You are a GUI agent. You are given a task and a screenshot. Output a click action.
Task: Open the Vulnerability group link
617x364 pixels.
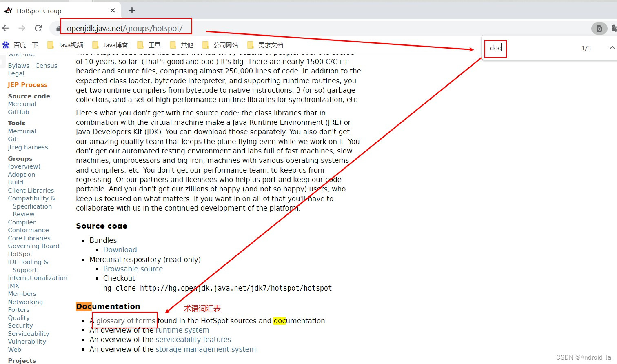point(27,342)
